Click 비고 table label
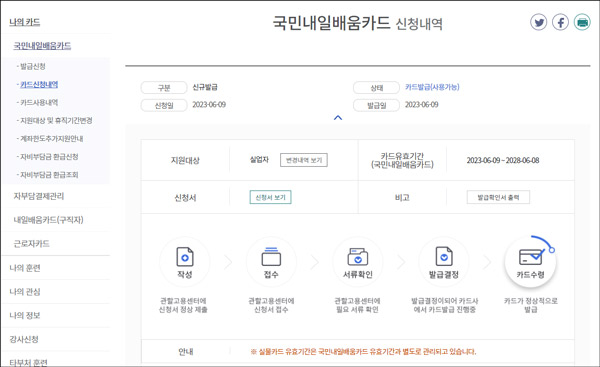The height and width of the screenshot is (367, 600). [402, 197]
